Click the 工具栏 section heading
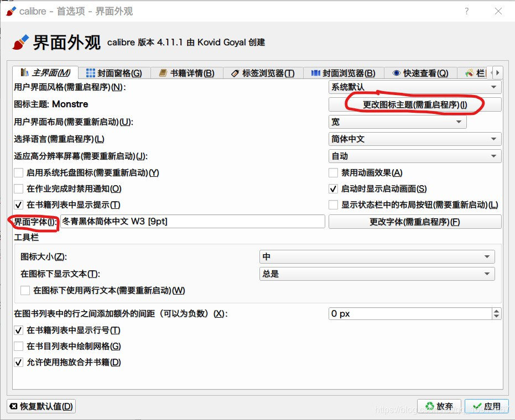515x420 pixels. click(27, 237)
